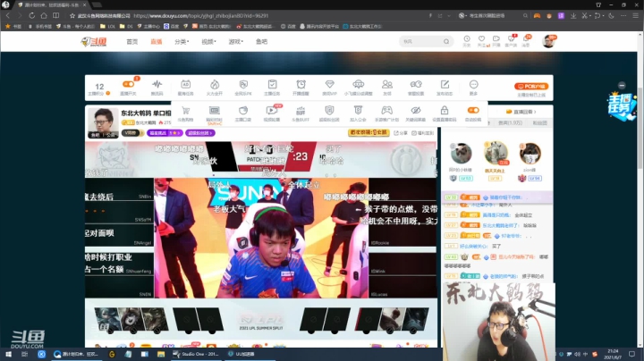Open the LOL bookmarks folder

108,26
